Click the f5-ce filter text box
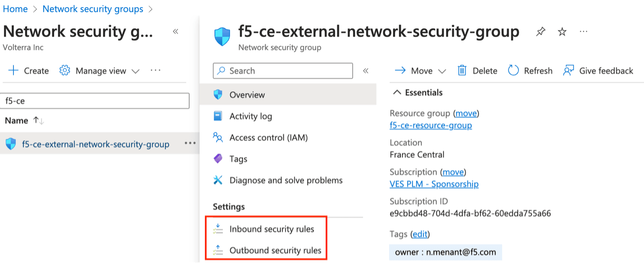Image resolution: width=644 pixels, height=265 pixels. pos(95,100)
